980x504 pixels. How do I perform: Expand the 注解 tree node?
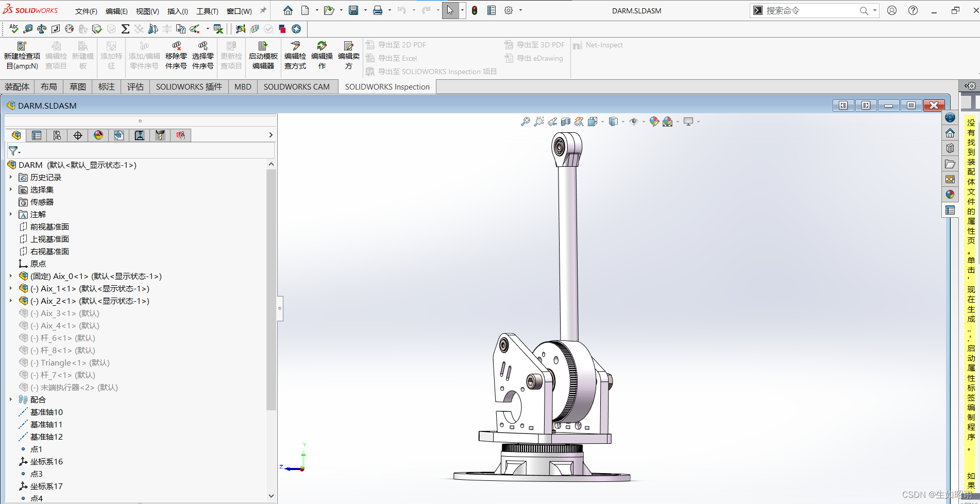pyautogui.click(x=11, y=214)
